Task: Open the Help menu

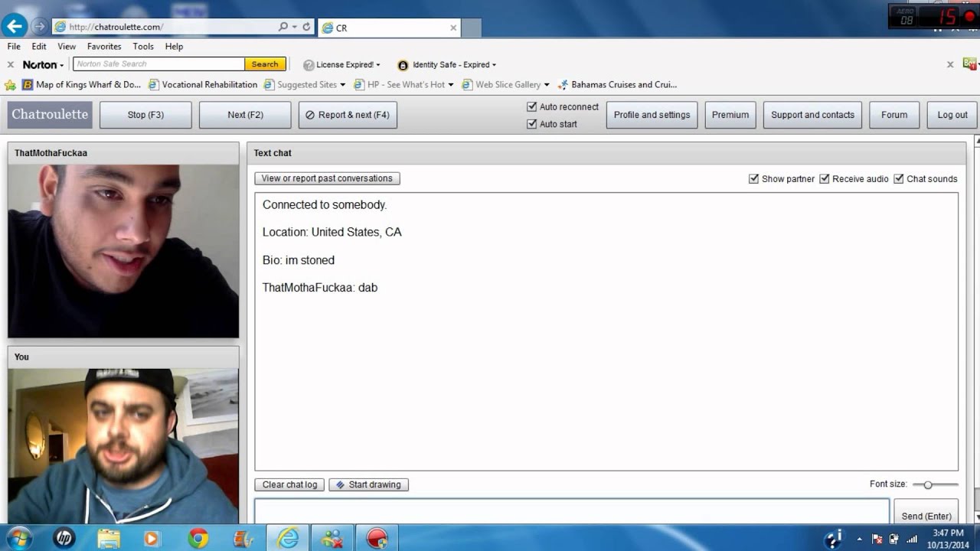Action: pos(174,47)
